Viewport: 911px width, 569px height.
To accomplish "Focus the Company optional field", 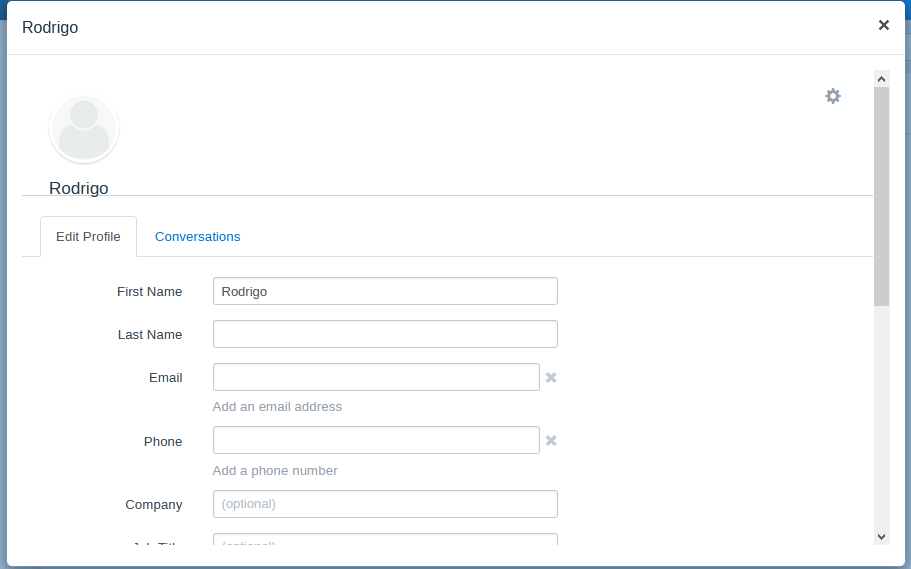I will [x=385, y=504].
